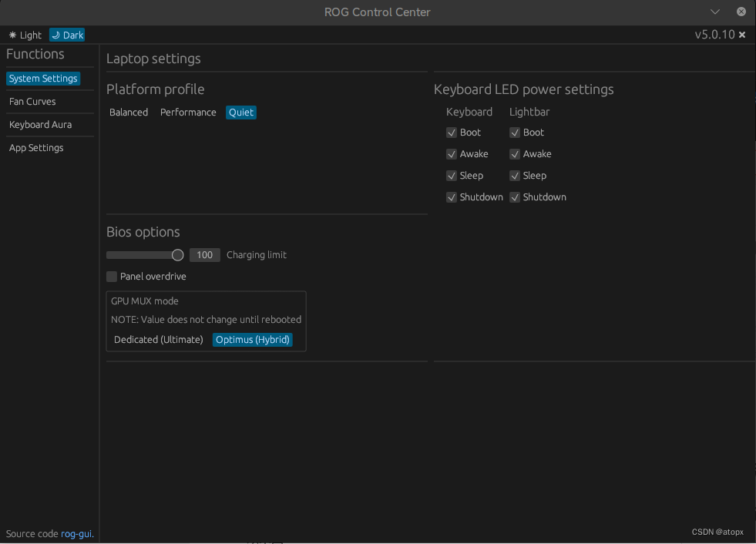Select the Balanced platform profile
Viewport: 756px width, 544px height.
tap(129, 112)
